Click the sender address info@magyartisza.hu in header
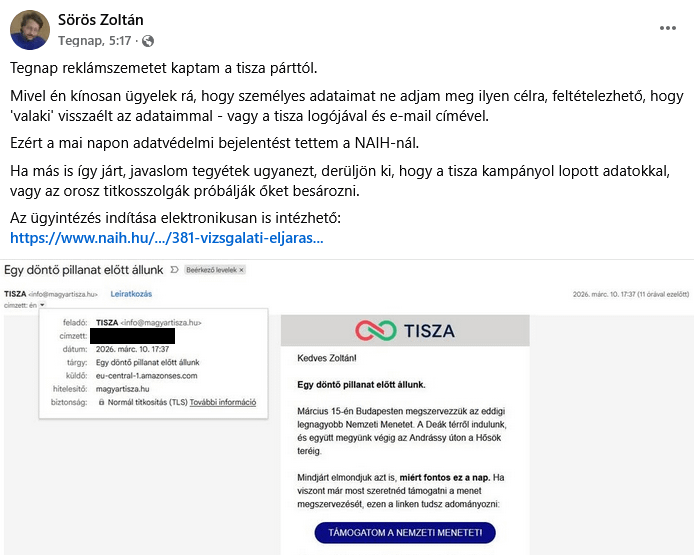Image resolution: width=697 pixels, height=555 pixels. pos(63,294)
